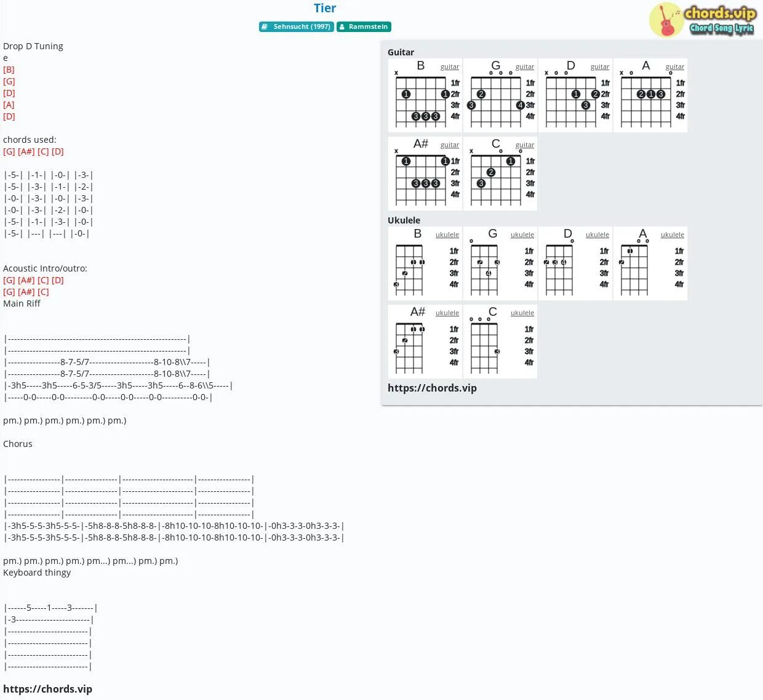Open https://chords.vip link in chord panel
Image resolution: width=763 pixels, height=700 pixels.
[x=432, y=388]
